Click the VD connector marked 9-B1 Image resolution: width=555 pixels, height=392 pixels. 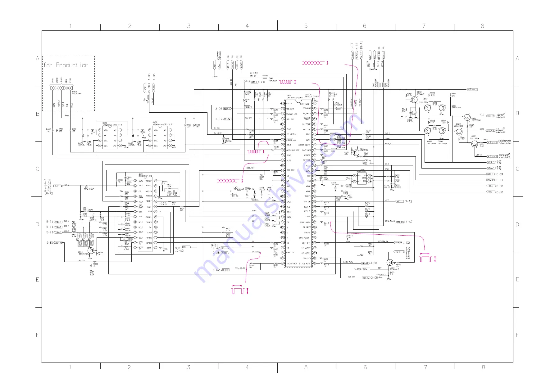coord(186,247)
